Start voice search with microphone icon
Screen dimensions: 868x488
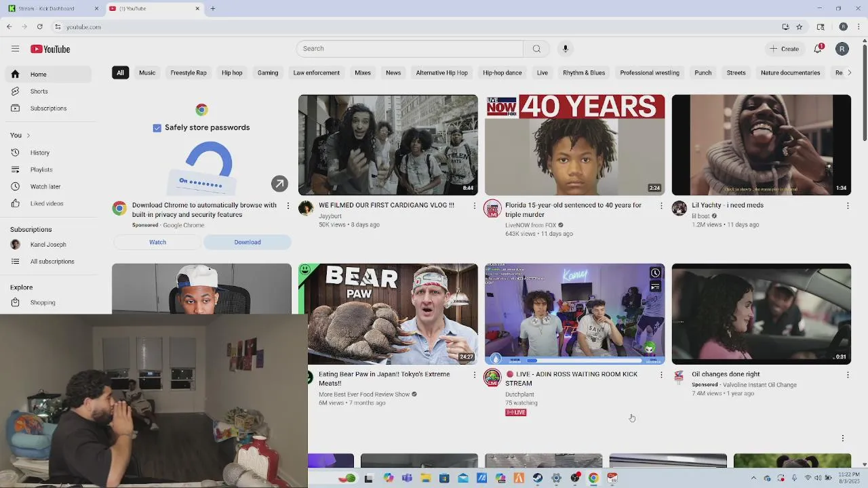coord(565,49)
